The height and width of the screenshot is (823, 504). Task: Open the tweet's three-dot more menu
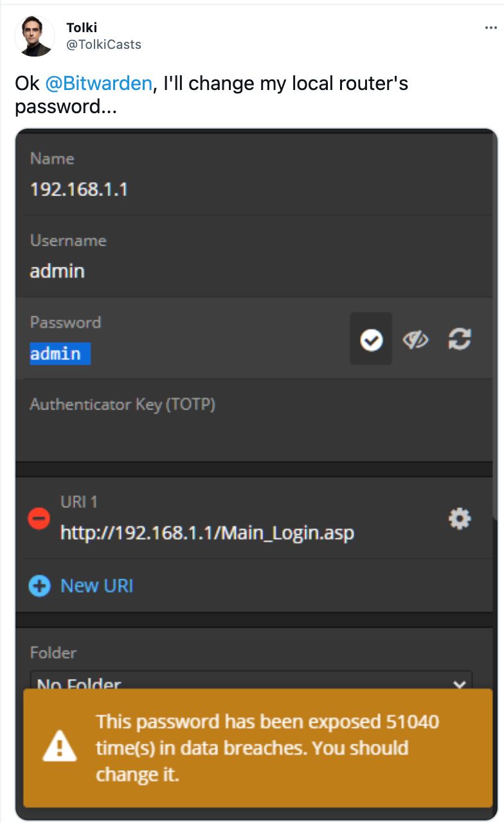pos(491,28)
